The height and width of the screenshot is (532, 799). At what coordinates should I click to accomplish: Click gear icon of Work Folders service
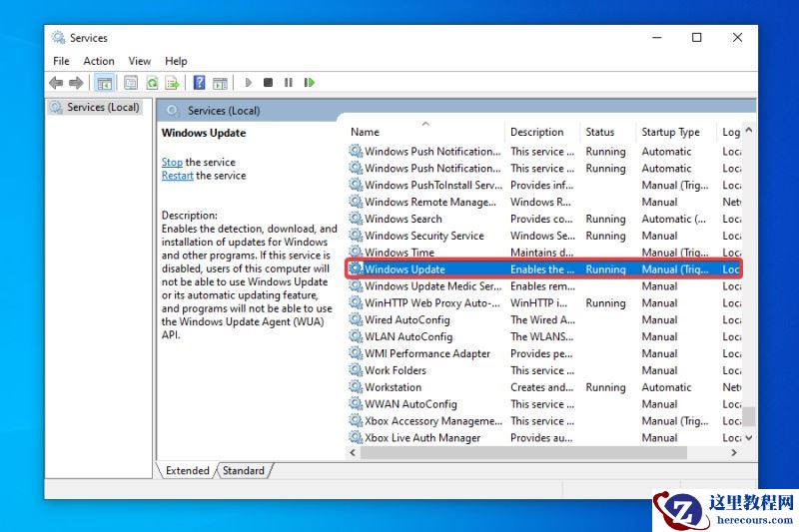click(356, 370)
